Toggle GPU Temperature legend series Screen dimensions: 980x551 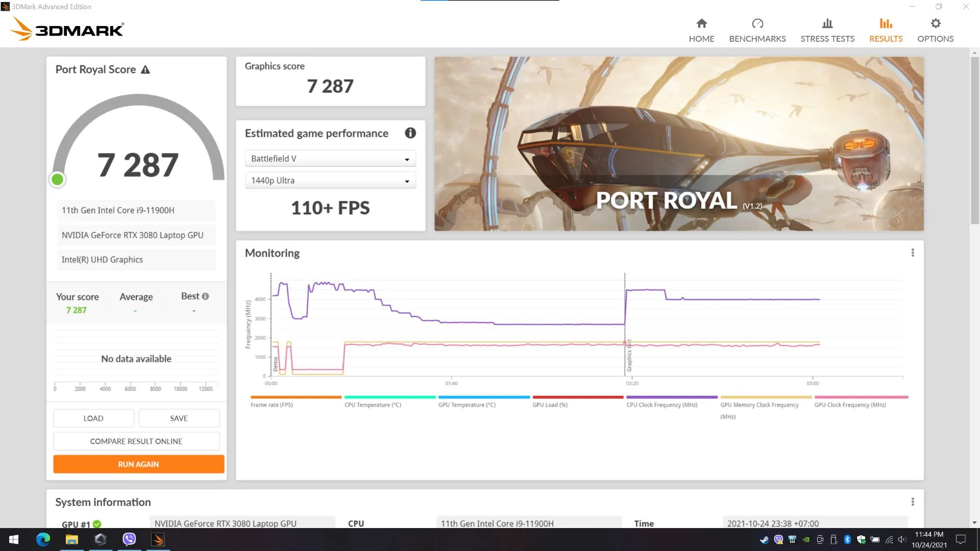tap(483, 402)
